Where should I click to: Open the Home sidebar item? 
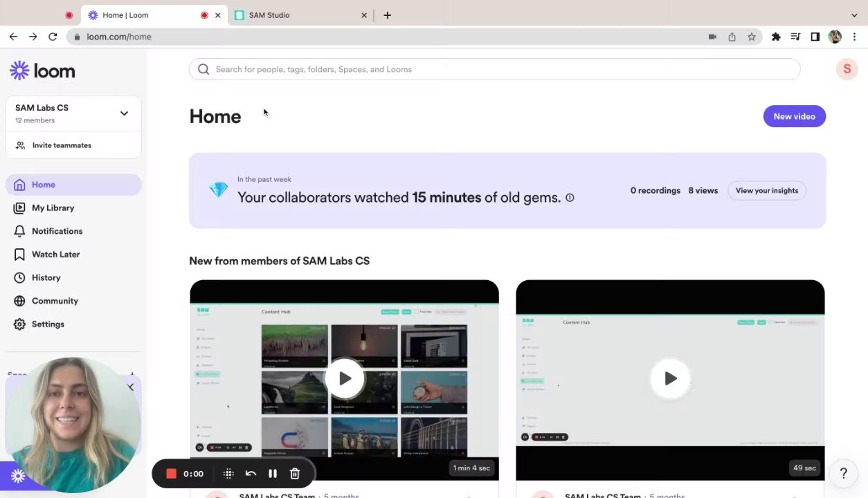[73, 185]
